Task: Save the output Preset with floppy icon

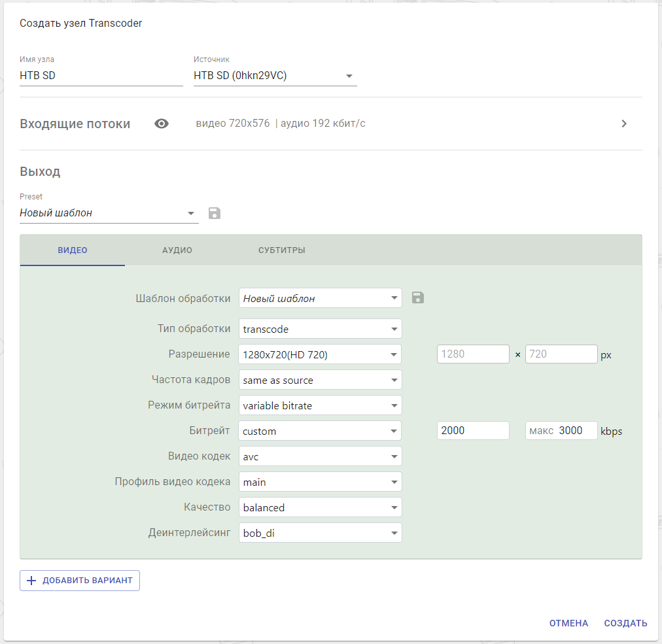Action: 215,213
